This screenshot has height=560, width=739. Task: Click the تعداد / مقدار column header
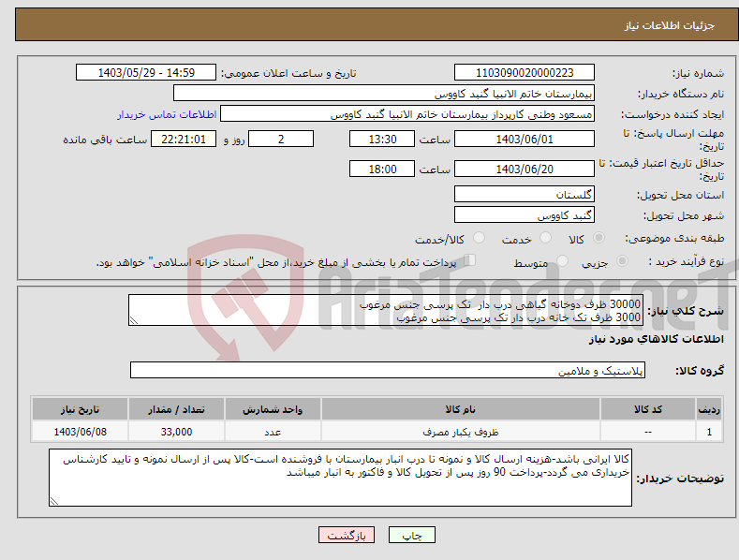(176, 409)
